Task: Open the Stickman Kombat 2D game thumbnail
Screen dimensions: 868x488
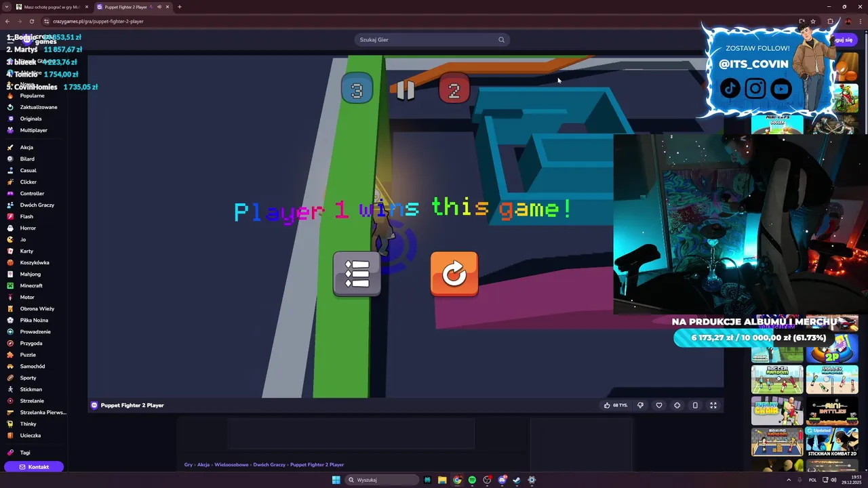Action: coord(832,442)
